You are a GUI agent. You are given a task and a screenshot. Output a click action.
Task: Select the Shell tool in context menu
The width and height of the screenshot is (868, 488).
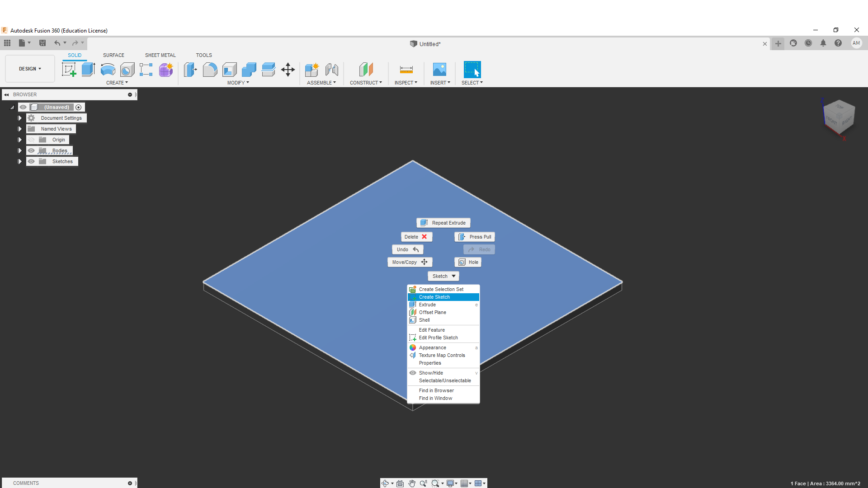click(x=424, y=320)
